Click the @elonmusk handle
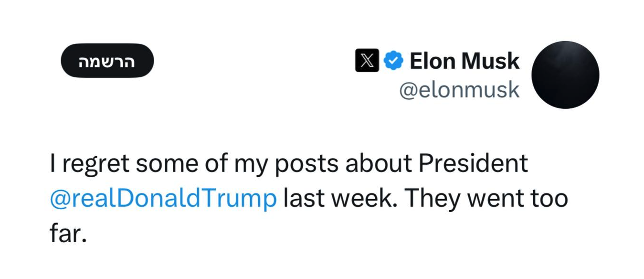 (x=461, y=89)
